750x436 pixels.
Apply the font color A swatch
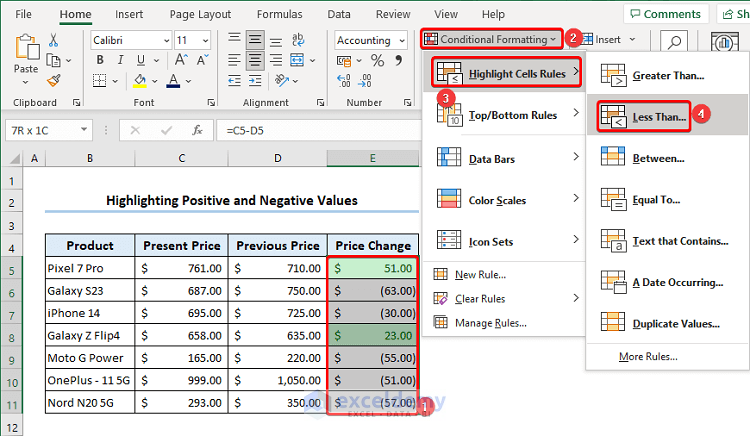173,81
